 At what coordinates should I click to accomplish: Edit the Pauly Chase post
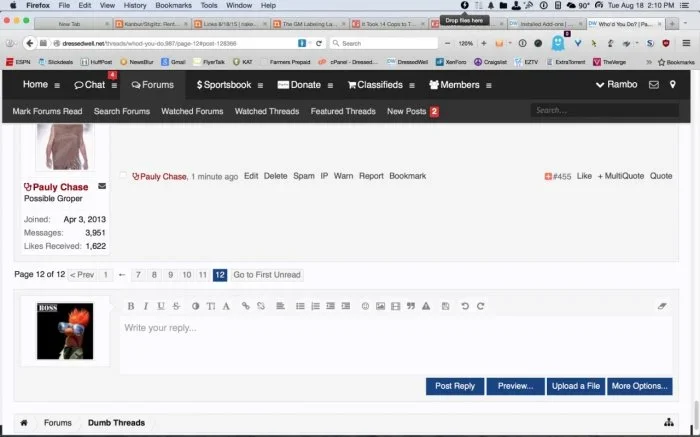[251, 176]
